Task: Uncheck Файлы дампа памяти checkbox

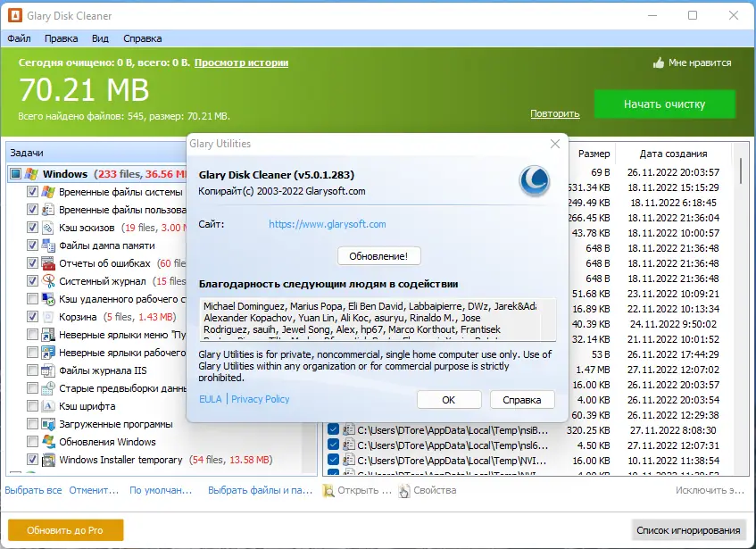Action: point(32,245)
